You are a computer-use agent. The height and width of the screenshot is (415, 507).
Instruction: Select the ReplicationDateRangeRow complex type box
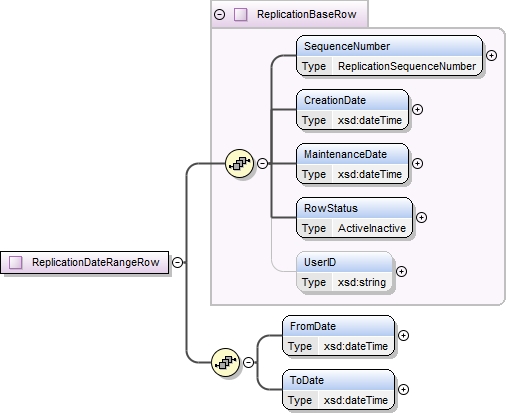pyautogui.click(x=85, y=262)
